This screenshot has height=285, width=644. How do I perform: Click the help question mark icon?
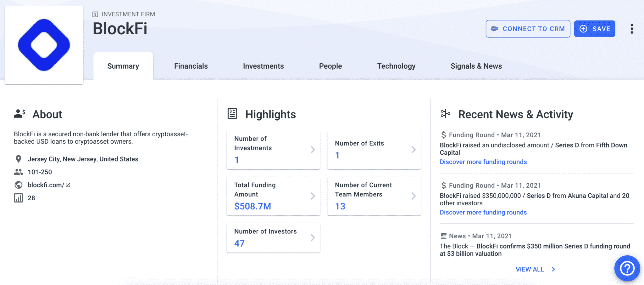point(627,268)
